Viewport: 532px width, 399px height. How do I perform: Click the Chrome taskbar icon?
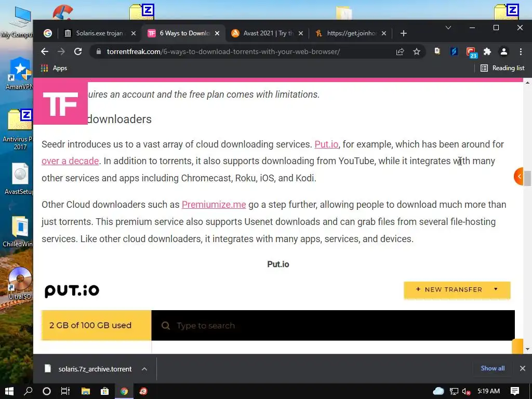click(x=124, y=391)
